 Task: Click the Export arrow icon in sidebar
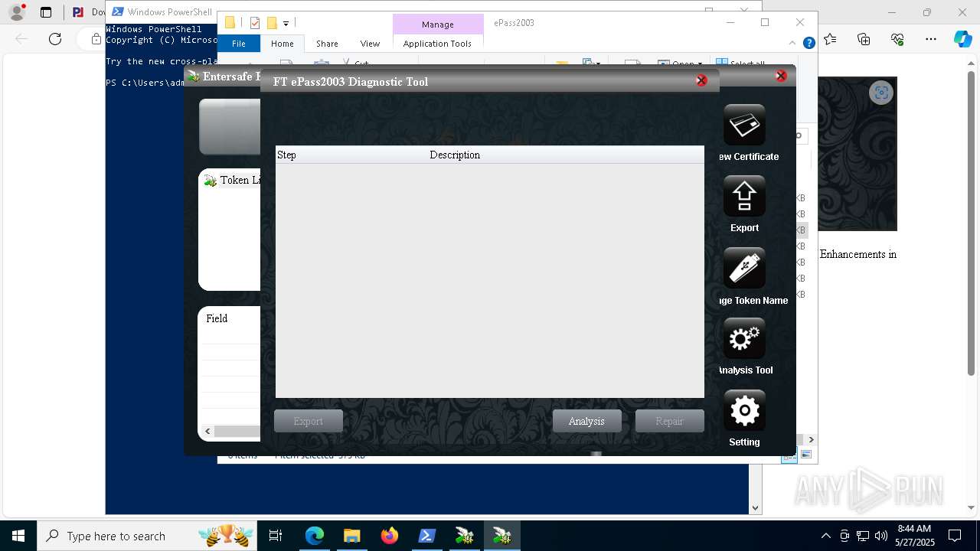pyautogui.click(x=744, y=196)
